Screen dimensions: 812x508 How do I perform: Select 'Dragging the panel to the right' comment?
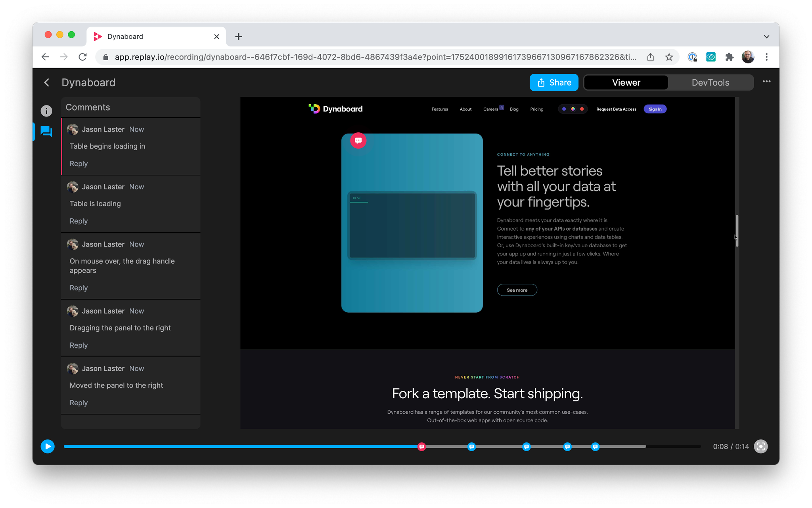pos(131,328)
